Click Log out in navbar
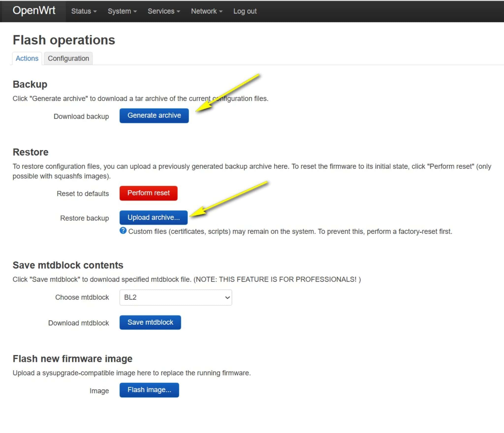 coord(245,11)
